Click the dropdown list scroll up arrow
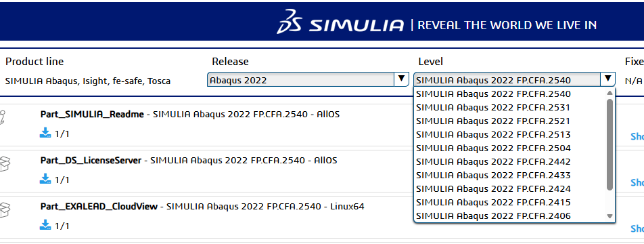 click(610, 93)
